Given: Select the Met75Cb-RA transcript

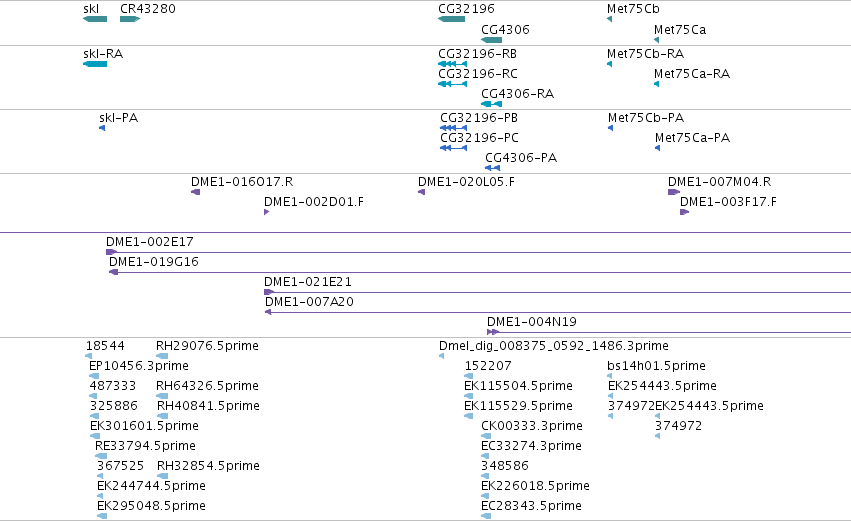Looking at the screenshot, I should [x=609, y=64].
